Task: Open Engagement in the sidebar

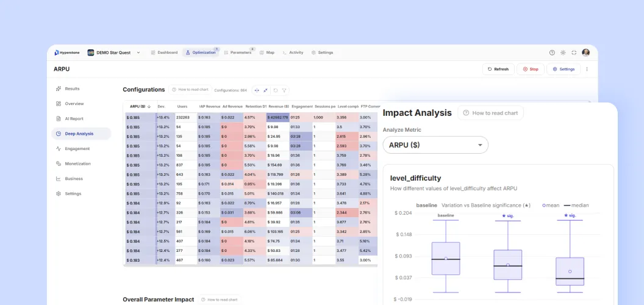Action: 81,149
